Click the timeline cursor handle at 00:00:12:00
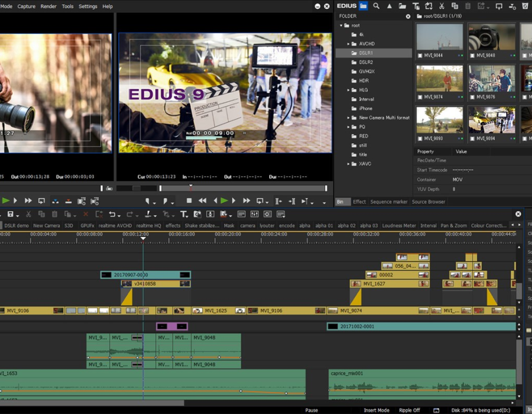This screenshot has width=532, height=414. [x=143, y=238]
